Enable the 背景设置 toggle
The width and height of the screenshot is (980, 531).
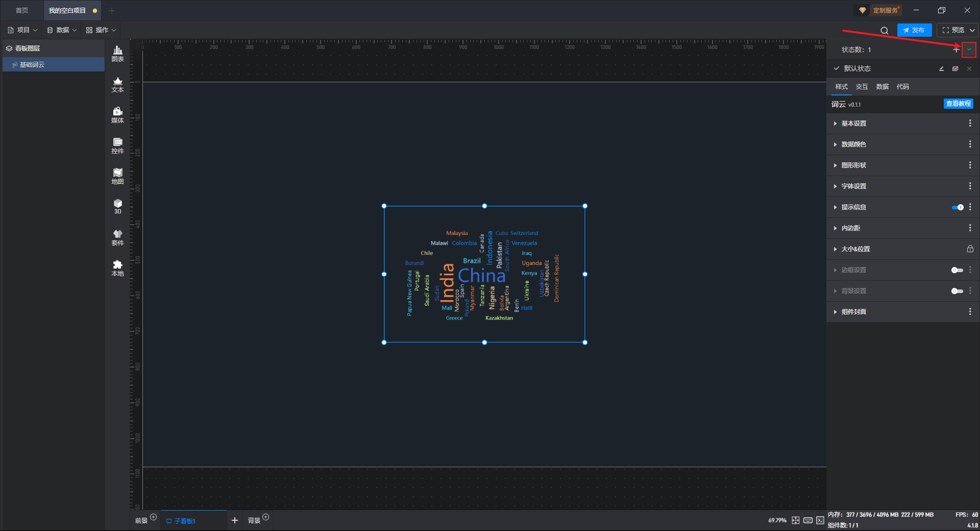coord(957,291)
